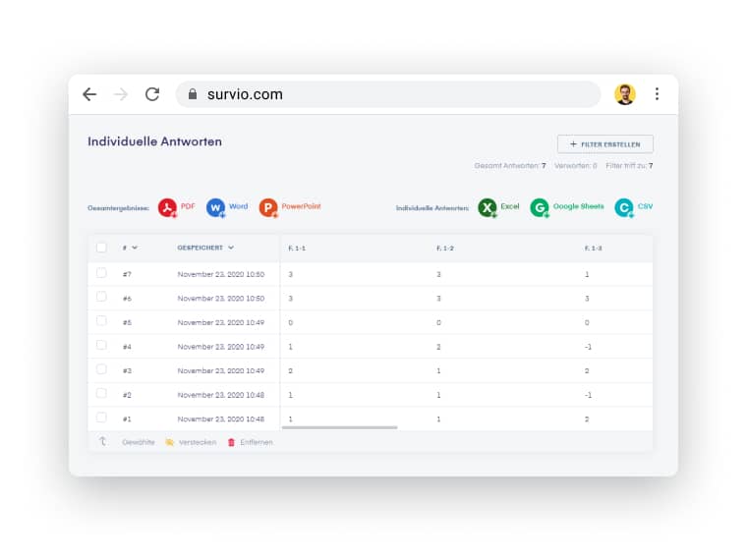Click the PDF export label

click(188, 206)
